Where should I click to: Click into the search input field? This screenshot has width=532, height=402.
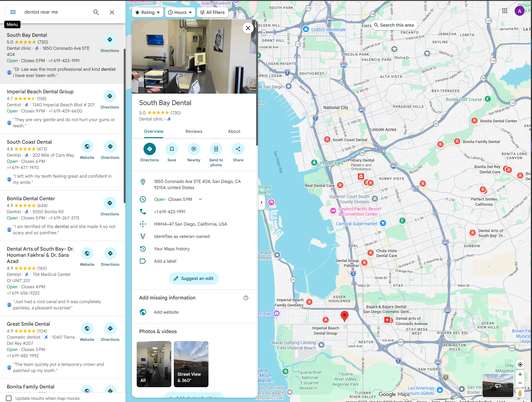coord(56,12)
